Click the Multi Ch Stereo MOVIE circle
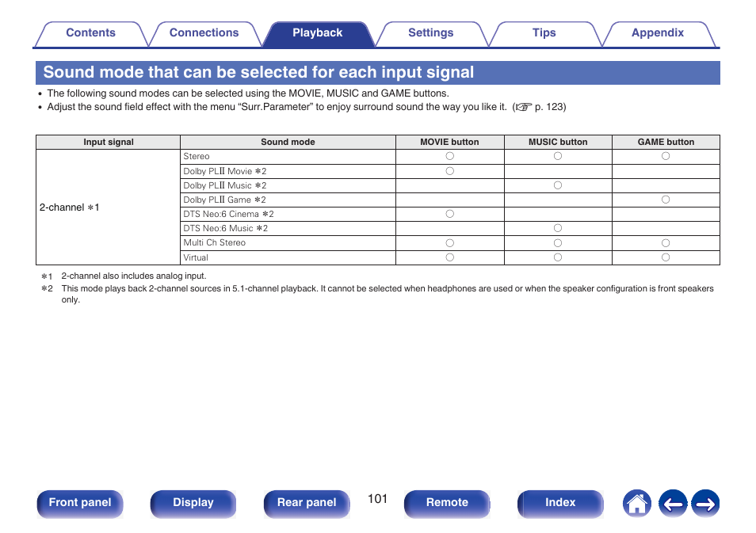 pyautogui.click(x=450, y=243)
